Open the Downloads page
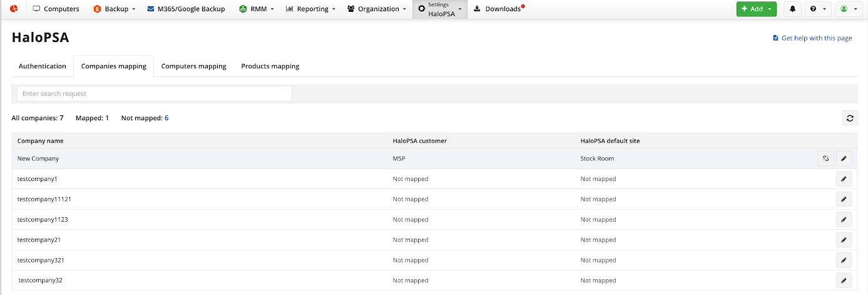The image size is (868, 295). 499,9
